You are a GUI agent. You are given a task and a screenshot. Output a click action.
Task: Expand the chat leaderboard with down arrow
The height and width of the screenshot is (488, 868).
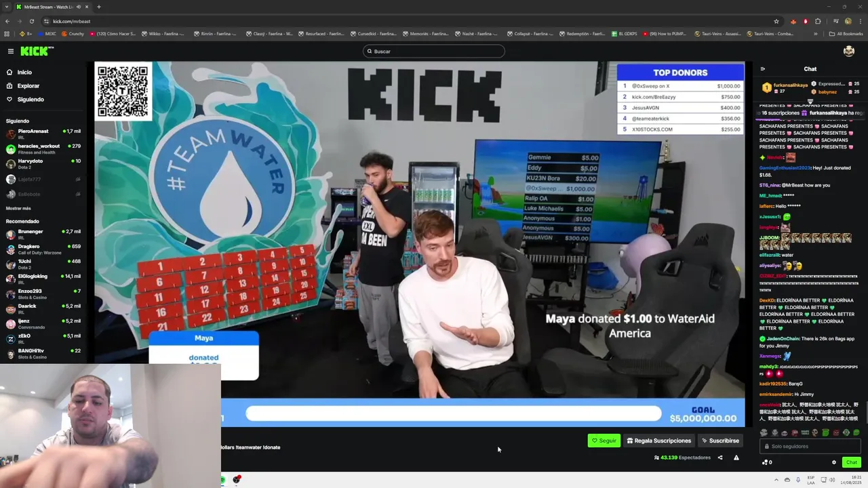[810, 101]
